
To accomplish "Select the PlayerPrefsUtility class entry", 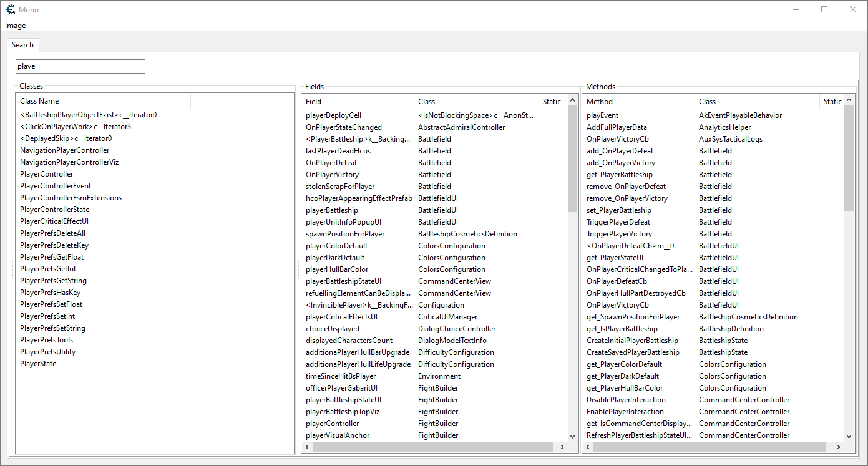I will click(48, 352).
